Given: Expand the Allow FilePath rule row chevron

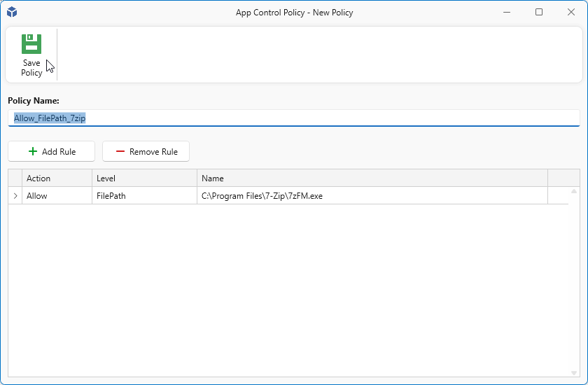Looking at the screenshot, I should [15, 196].
